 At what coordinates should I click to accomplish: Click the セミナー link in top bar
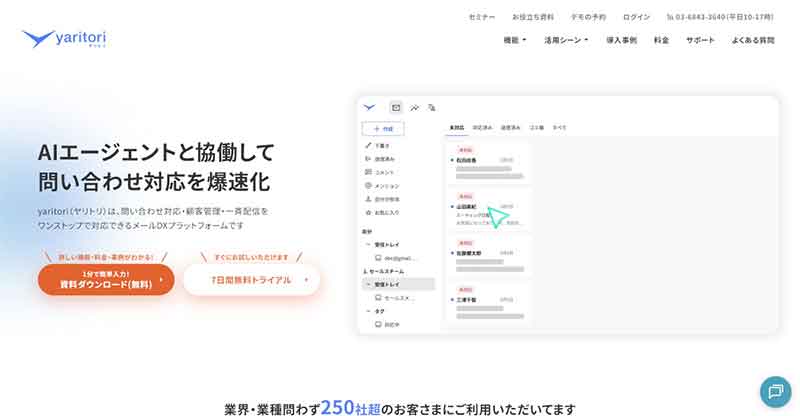pyautogui.click(x=482, y=17)
